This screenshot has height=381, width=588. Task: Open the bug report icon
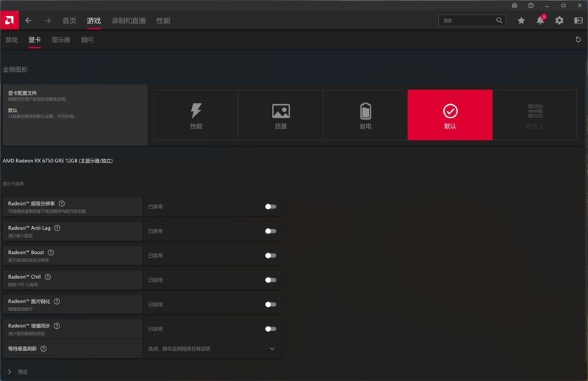click(x=514, y=5)
